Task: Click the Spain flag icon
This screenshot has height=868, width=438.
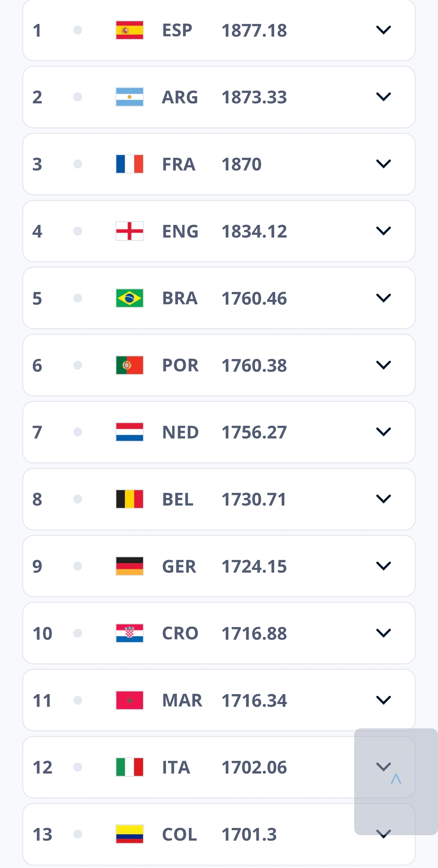Action: 129,30
